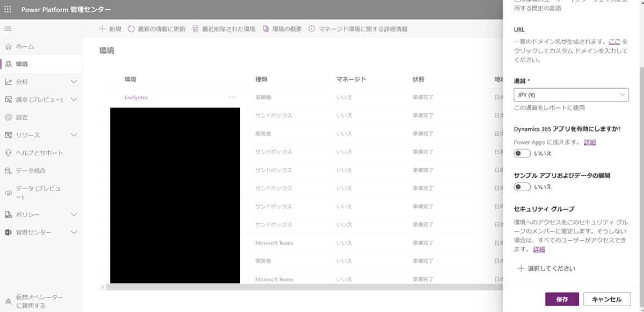644x312 pixels.
Task: Click the ホーム home icon
Action: point(8,47)
